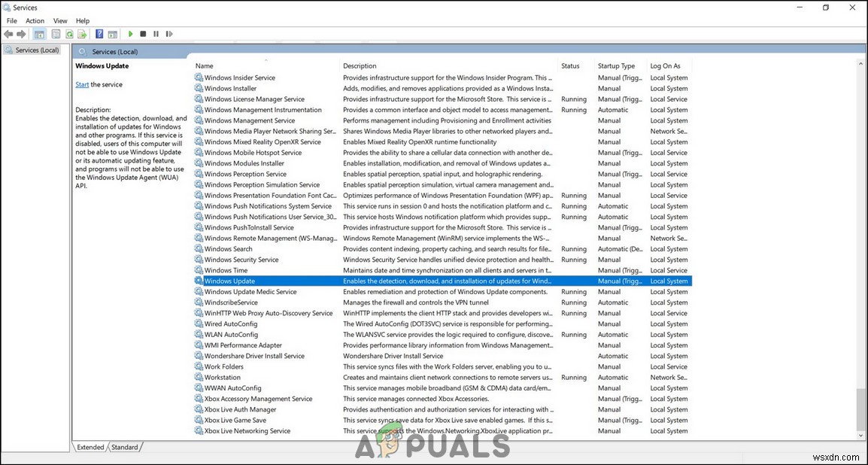Screen dimensions: 868x465
Task: Toggle Show/Hide Console Tree toolbar icon
Action: 39,35
